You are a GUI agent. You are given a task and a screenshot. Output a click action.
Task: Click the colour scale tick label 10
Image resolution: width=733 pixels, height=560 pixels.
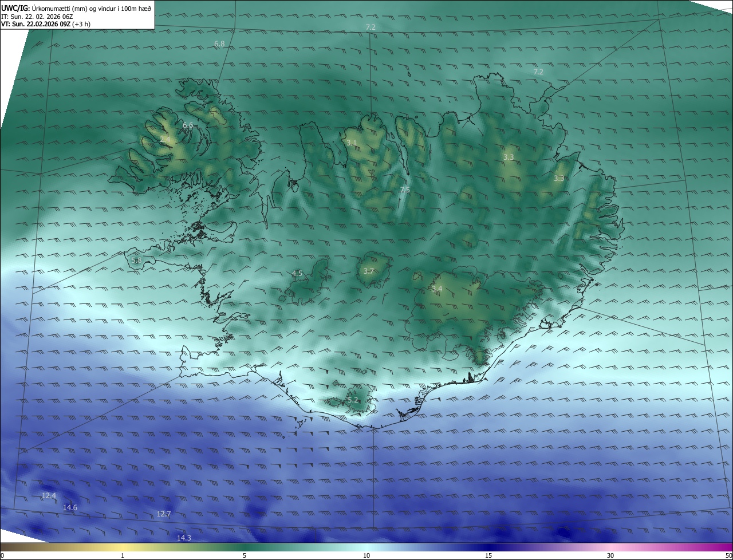pos(366,555)
